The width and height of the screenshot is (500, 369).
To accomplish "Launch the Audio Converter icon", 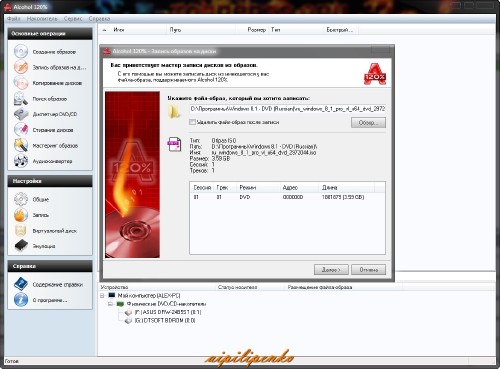I will coord(21,161).
